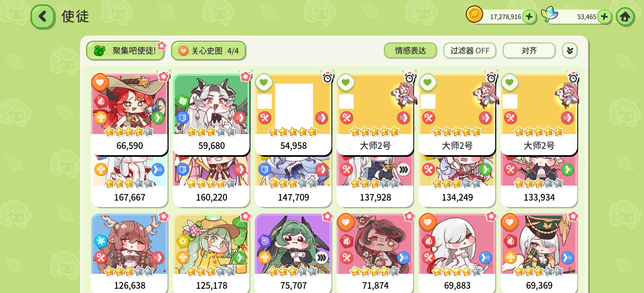This screenshot has height=293, width=644.
Task: Go back with the green arrow button
Action: coord(43,17)
